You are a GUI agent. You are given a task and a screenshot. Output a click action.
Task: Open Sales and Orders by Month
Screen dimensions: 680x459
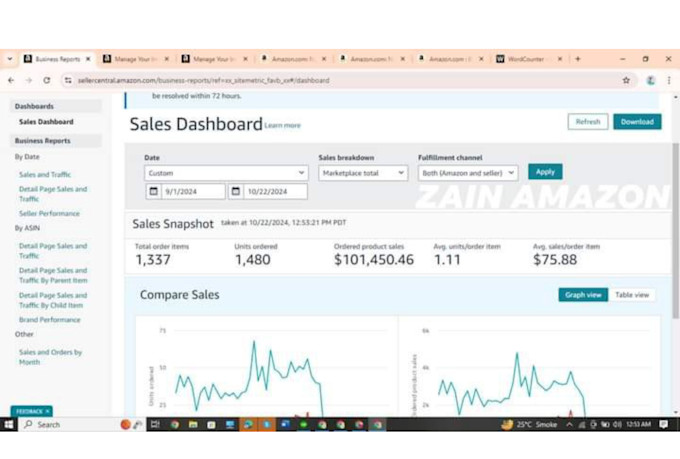coord(50,357)
